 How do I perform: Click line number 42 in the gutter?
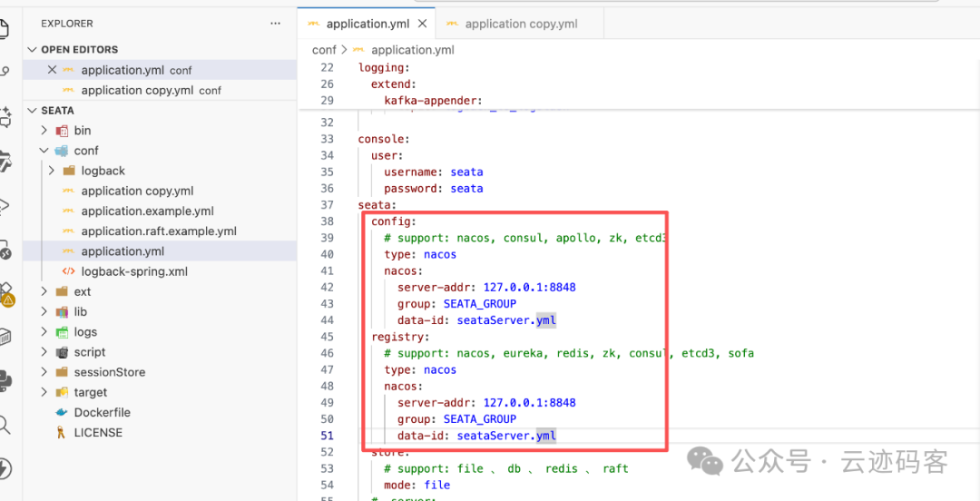327,288
